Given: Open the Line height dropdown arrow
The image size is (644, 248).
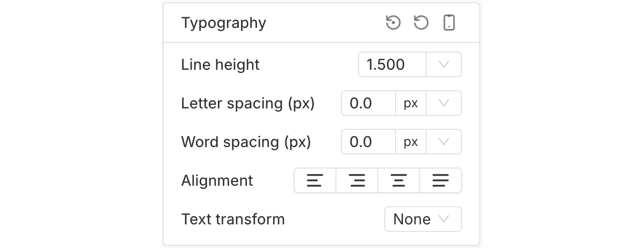Looking at the screenshot, I should [444, 65].
